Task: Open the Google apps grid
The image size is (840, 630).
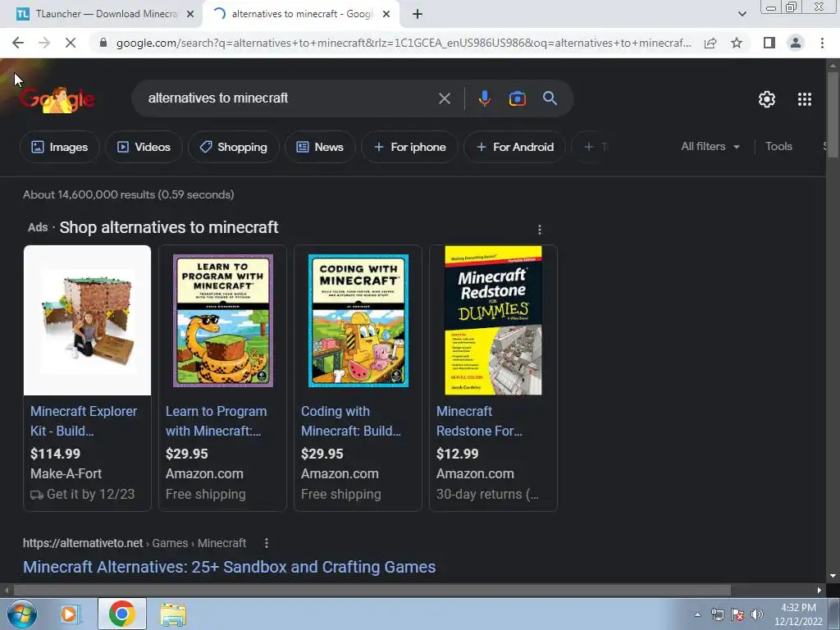Action: pos(804,99)
